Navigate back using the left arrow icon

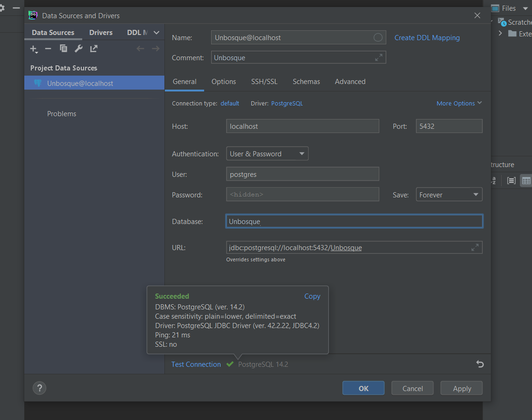(x=140, y=49)
